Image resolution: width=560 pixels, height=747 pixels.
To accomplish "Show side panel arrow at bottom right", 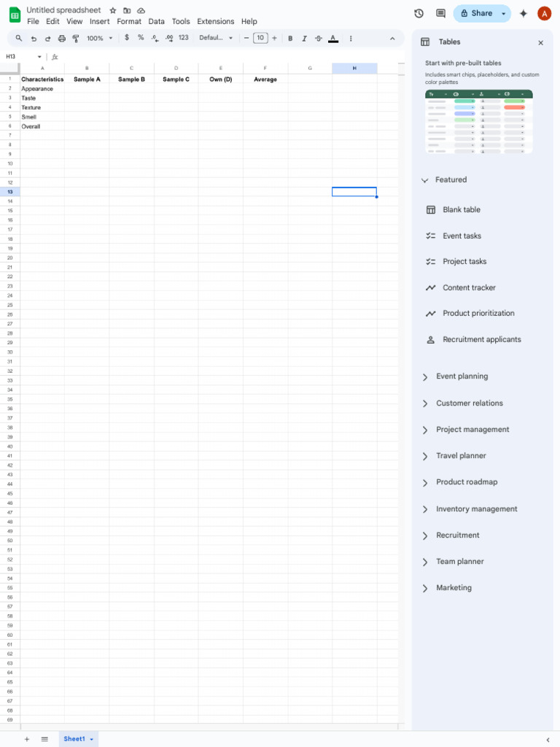I will pos(548,740).
